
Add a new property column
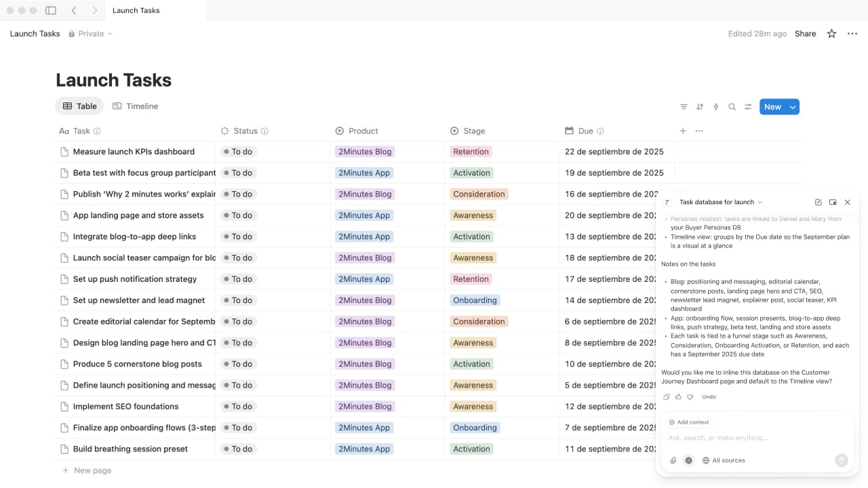point(683,131)
